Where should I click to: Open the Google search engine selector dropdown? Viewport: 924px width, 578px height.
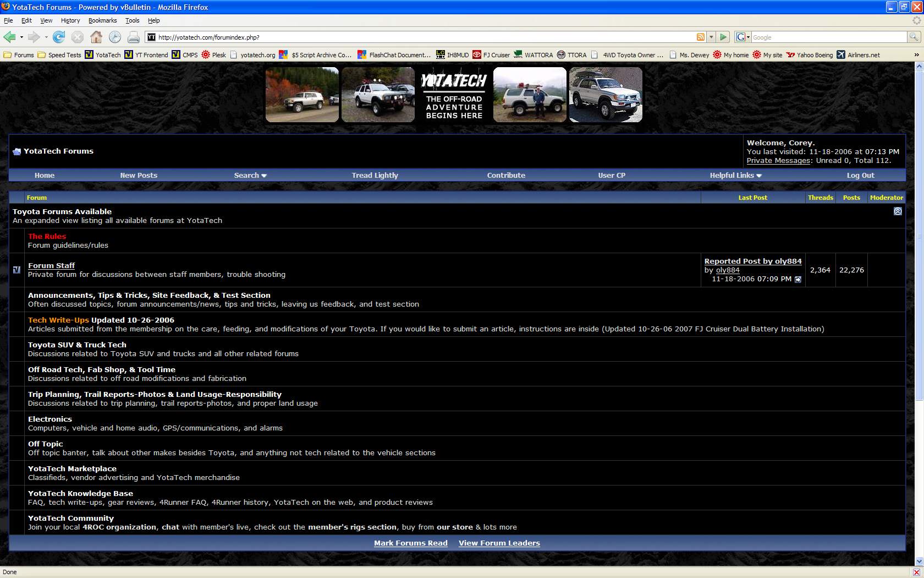[x=742, y=37]
